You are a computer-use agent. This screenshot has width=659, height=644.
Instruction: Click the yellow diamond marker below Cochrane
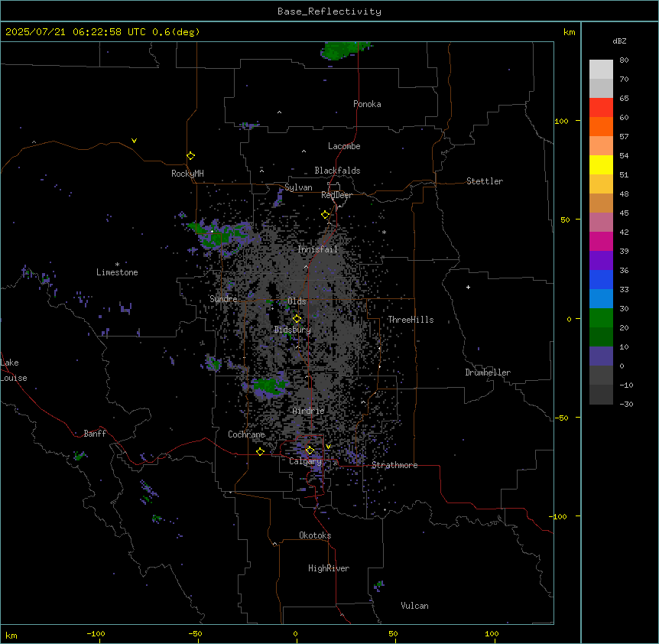point(260,451)
